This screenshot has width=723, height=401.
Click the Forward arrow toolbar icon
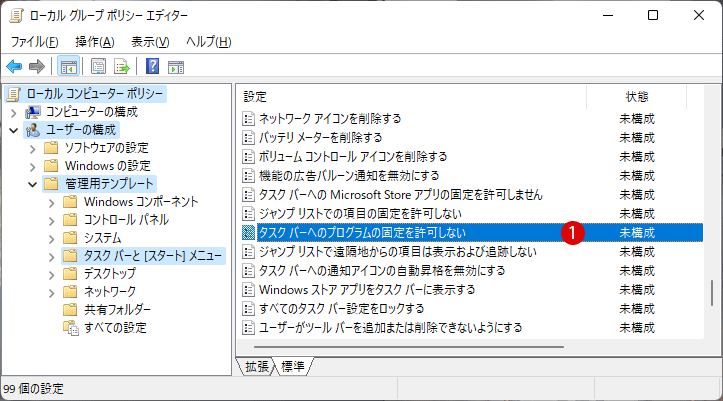coord(36,67)
